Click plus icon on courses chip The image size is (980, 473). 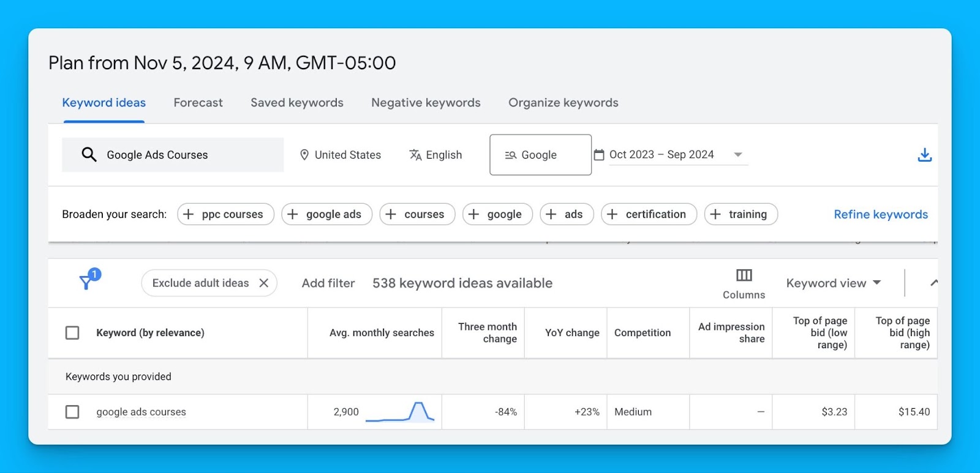pyautogui.click(x=391, y=214)
